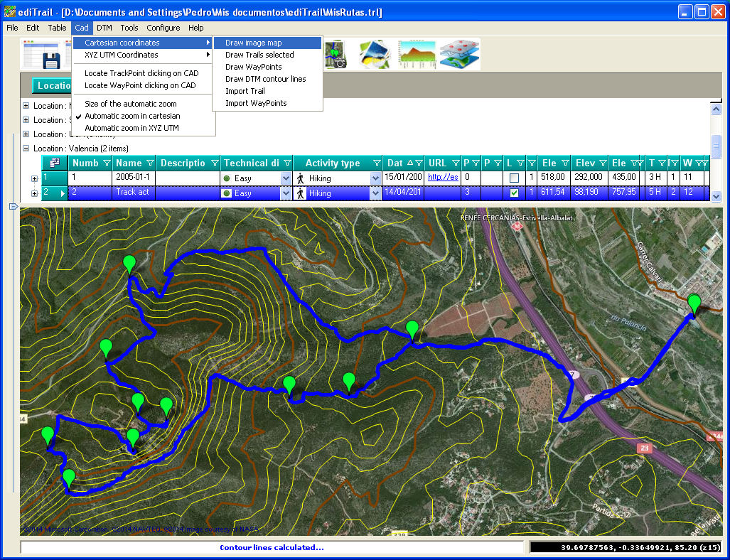Click the Name column filter funnel icon
Image resolution: width=730 pixels, height=560 pixels.
tap(150, 163)
